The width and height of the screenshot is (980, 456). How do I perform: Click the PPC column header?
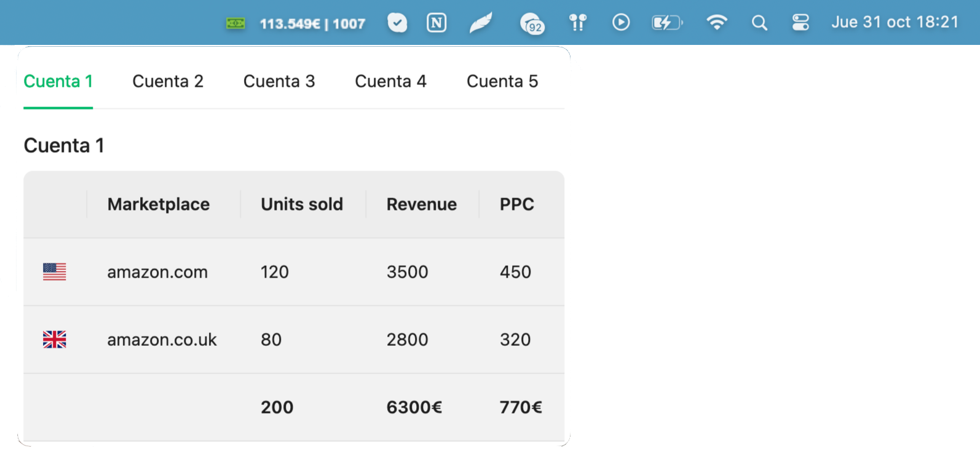(x=517, y=204)
